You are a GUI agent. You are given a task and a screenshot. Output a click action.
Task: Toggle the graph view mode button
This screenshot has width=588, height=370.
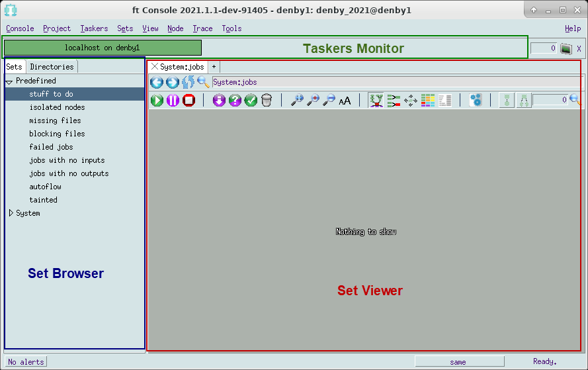click(376, 100)
